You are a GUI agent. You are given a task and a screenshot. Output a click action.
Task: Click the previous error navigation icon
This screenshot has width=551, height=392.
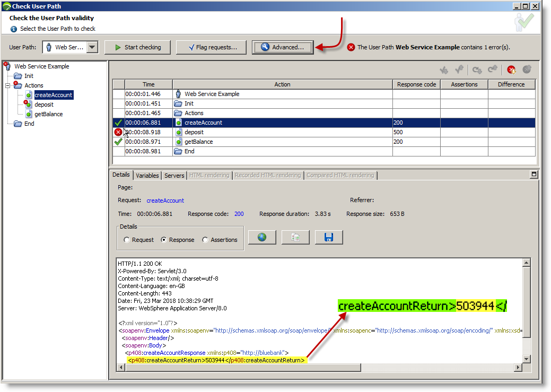(x=527, y=69)
